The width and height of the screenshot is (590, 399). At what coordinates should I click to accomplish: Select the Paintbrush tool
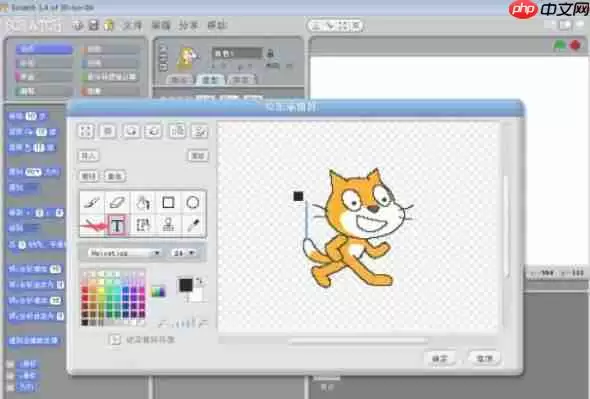(x=92, y=203)
